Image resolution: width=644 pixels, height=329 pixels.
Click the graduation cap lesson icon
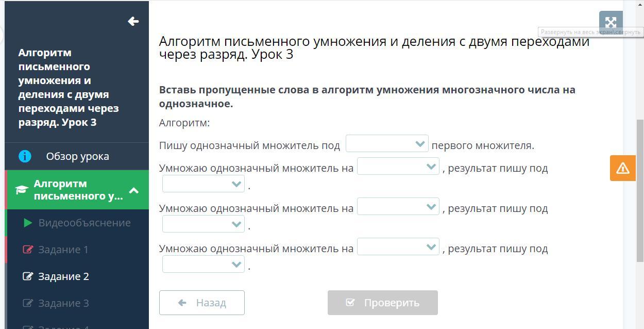tap(21, 190)
